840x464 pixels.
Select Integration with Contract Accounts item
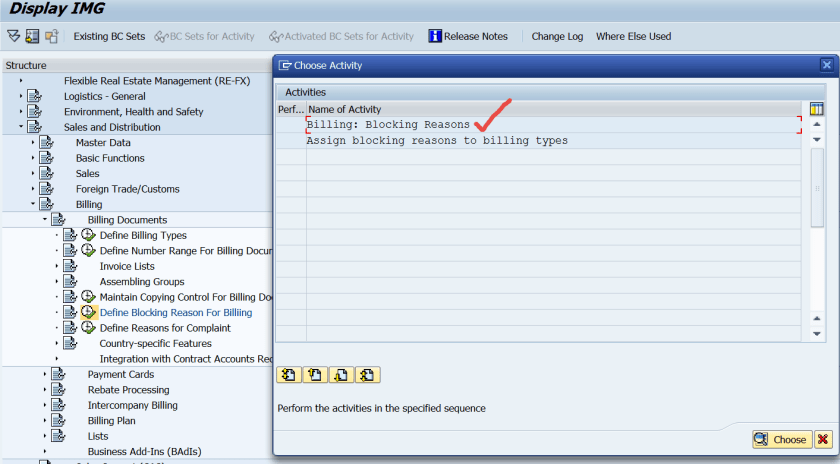point(186,359)
